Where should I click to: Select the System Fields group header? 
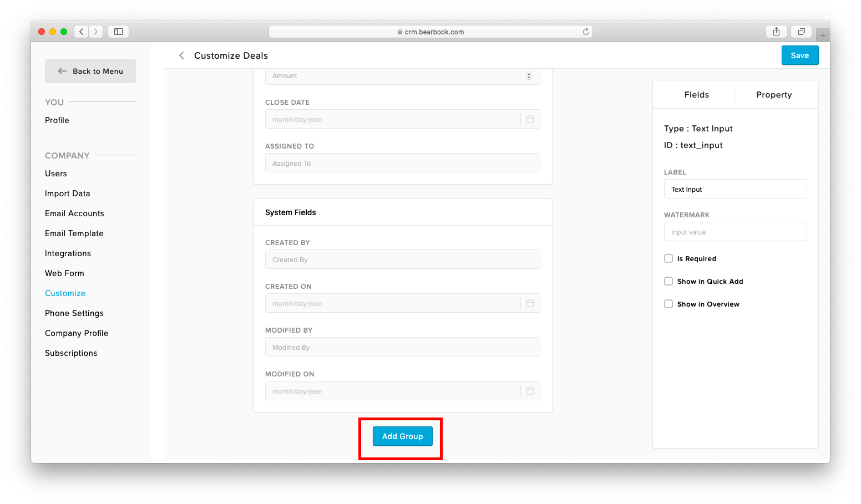[x=402, y=212]
